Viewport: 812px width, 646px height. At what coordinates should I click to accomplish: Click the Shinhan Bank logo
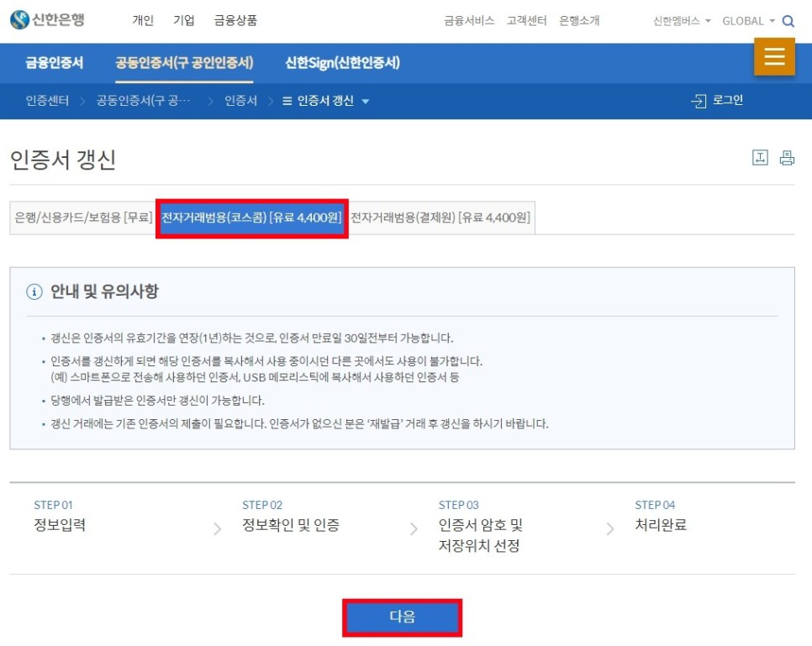pos(47,19)
